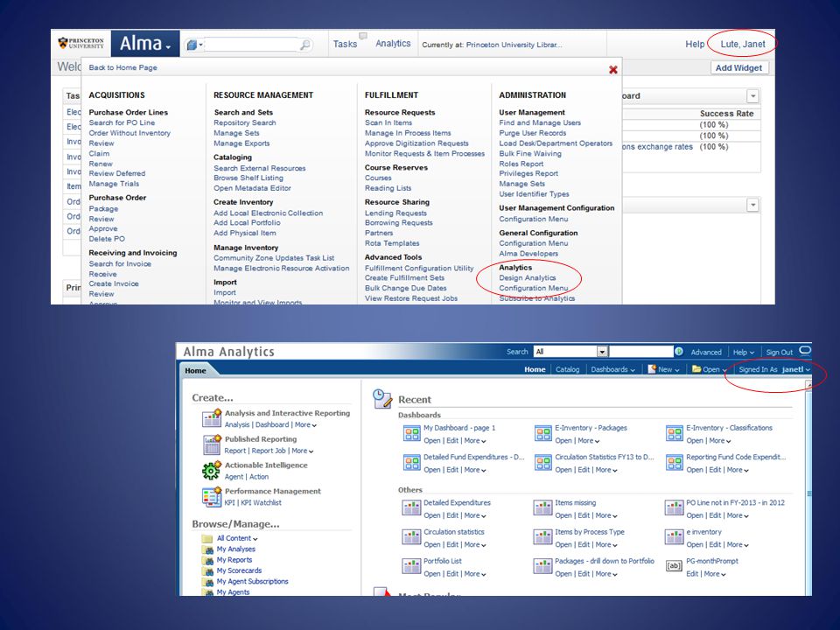Click the My Dashboard - page 1 icon

(x=411, y=433)
